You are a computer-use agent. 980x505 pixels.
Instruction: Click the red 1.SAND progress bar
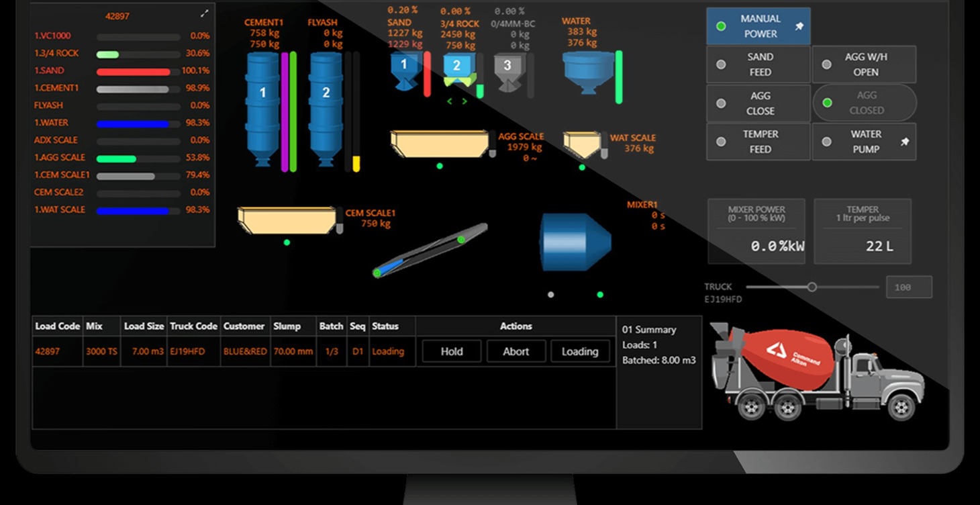(138, 71)
